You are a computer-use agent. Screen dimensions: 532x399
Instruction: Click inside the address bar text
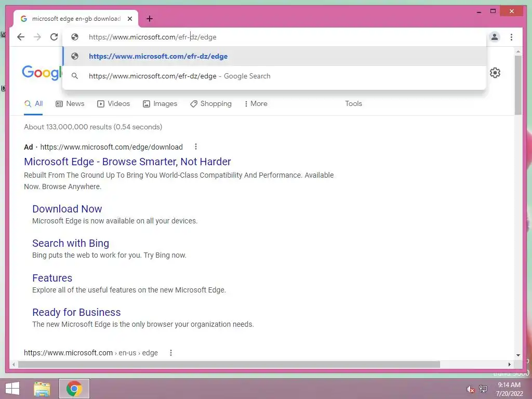pos(152,37)
